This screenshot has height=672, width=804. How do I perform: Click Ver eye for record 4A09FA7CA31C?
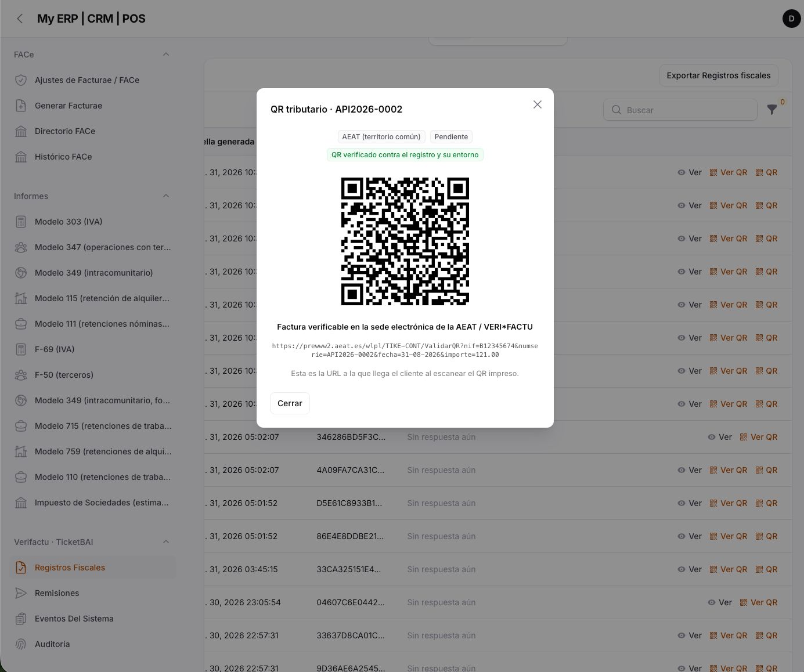pyautogui.click(x=690, y=470)
